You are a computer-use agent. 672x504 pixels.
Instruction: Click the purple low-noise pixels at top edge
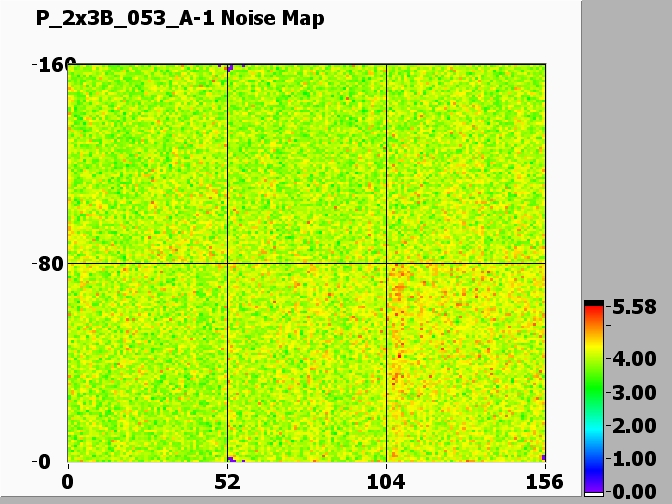[230, 67]
